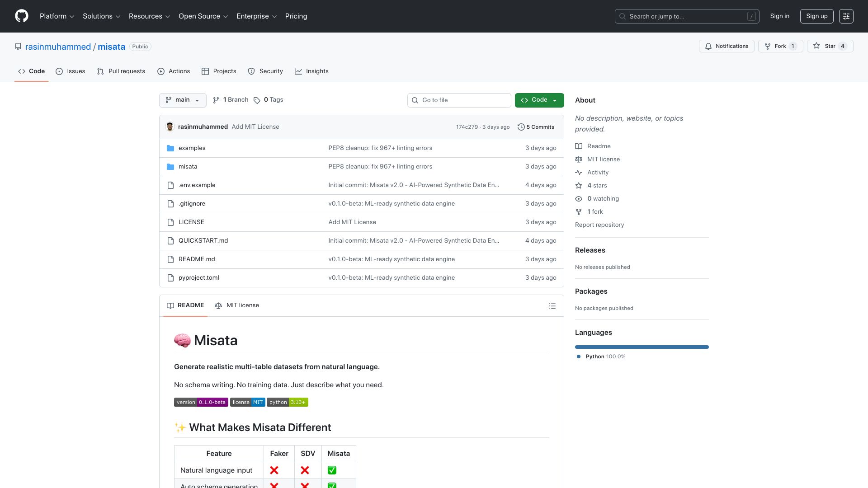The width and height of the screenshot is (868, 488).
Task: Select the MIT license tab in README panel
Action: (x=237, y=305)
